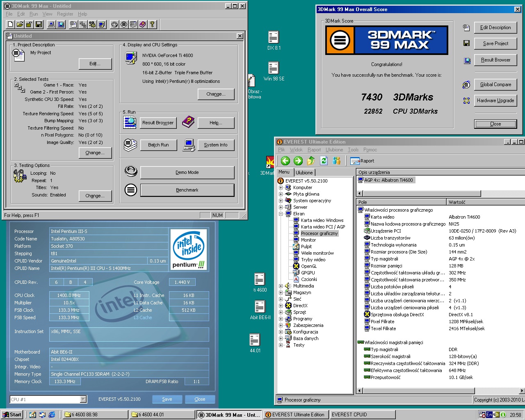Open Raport wizard from EVEREST toolbar

[x=363, y=161]
